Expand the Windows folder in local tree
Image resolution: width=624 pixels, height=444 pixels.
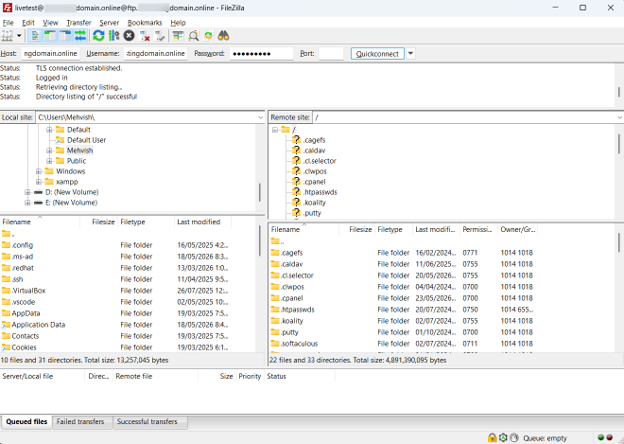pos(39,171)
